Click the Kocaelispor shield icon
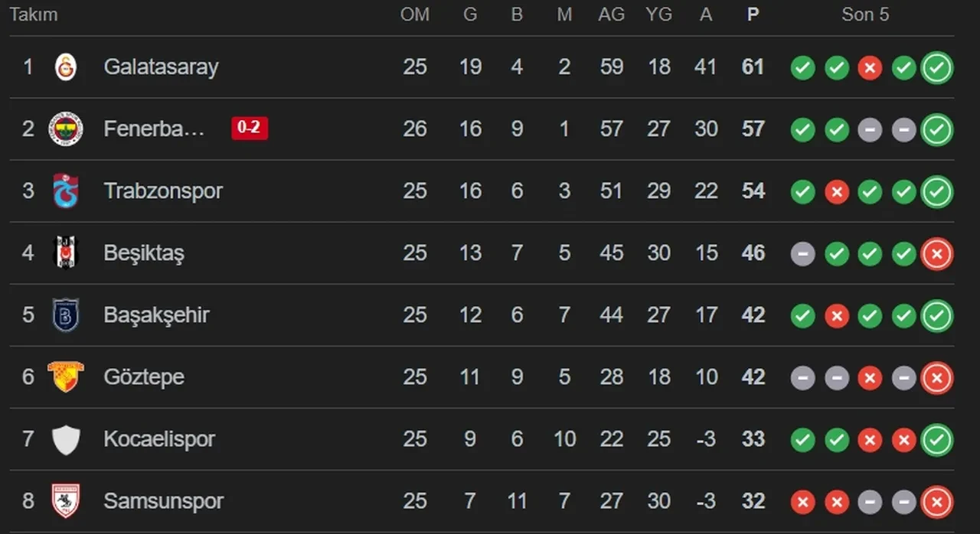Image resolution: width=980 pixels, height=534 pixels. point(66,439)
